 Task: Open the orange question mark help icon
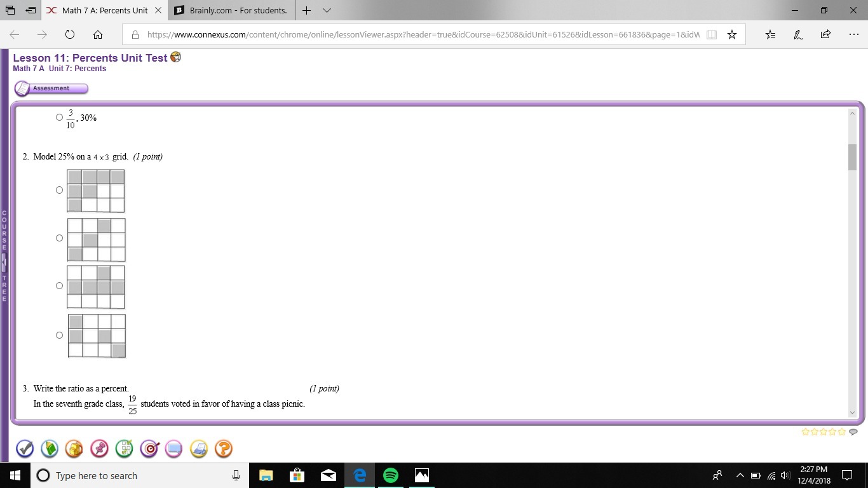[x=224, y=449]
